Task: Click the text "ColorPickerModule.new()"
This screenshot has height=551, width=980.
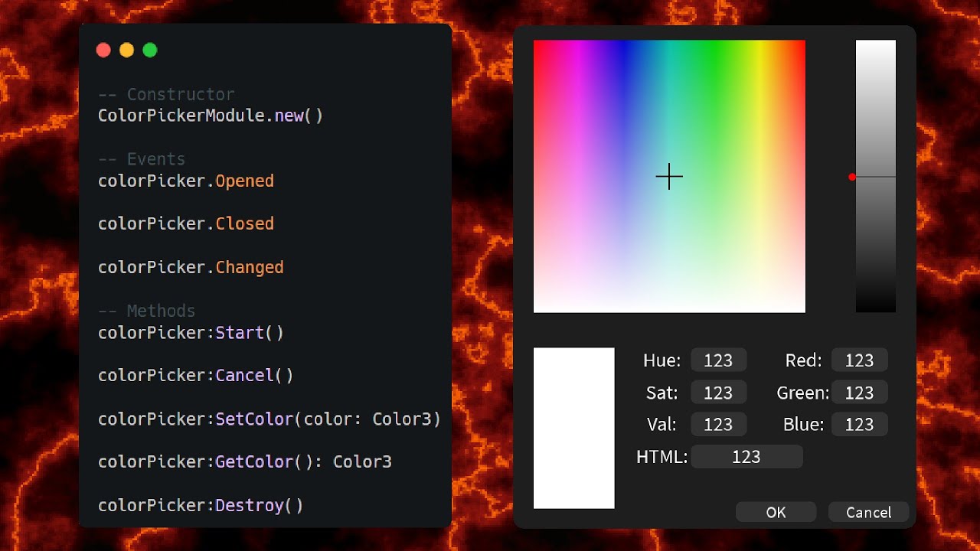Action: pos(211,116)
